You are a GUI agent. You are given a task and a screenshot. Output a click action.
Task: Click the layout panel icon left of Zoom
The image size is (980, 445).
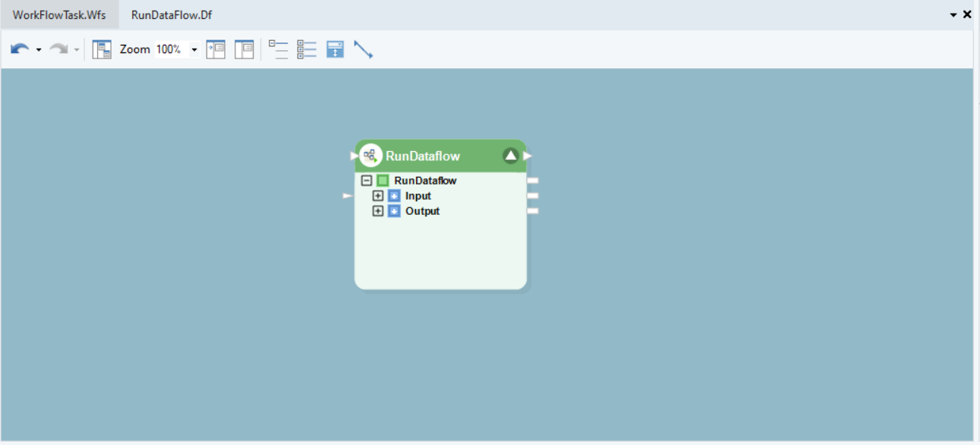point(102,49)
